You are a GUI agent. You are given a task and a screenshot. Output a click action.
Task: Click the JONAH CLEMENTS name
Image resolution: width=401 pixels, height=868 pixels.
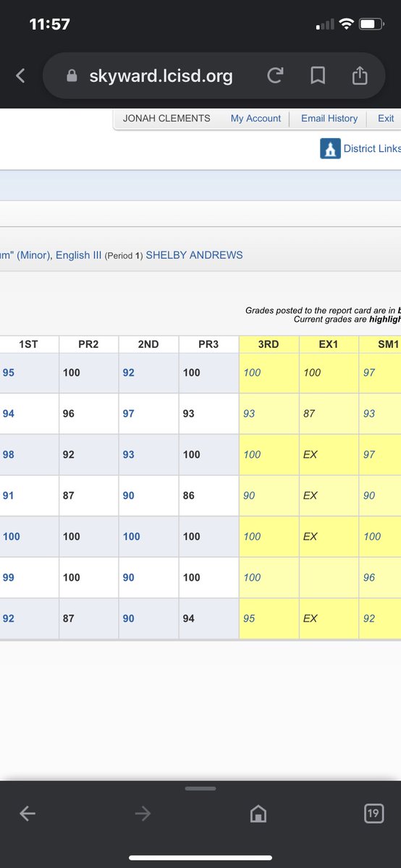(166, 118)
